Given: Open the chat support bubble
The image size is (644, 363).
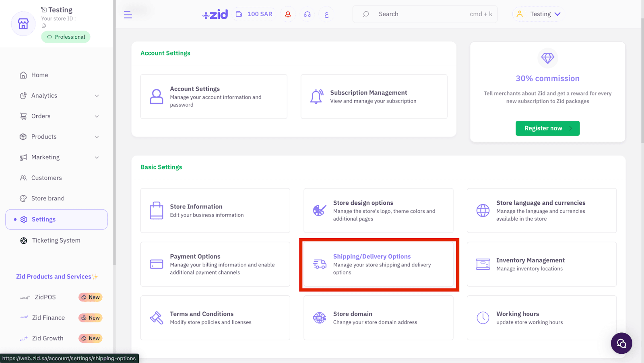Looking at the screenshot, I should click(x=621, y=343).
